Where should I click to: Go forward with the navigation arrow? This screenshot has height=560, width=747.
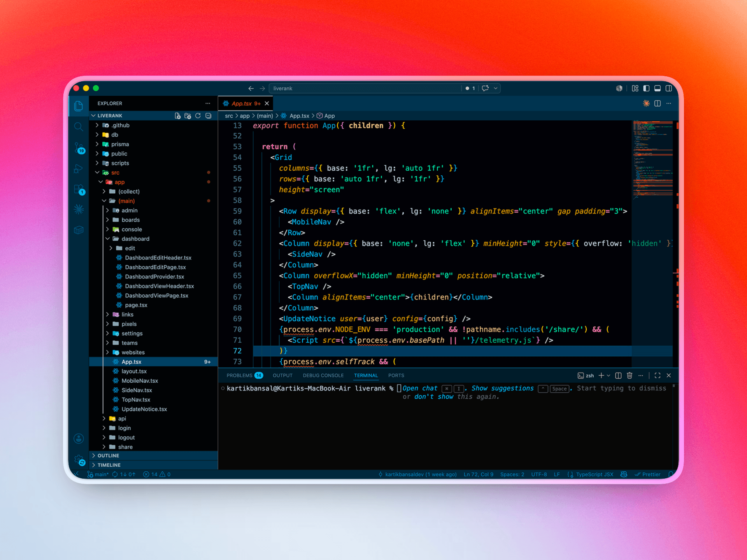point(262,89)
